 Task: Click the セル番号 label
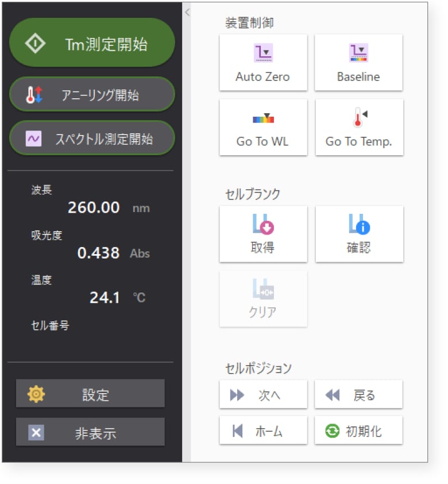50,325
